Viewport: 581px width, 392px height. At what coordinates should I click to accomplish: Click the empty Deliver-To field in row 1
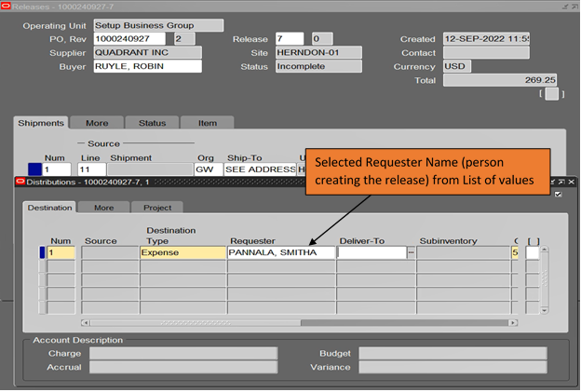point(372,252)
